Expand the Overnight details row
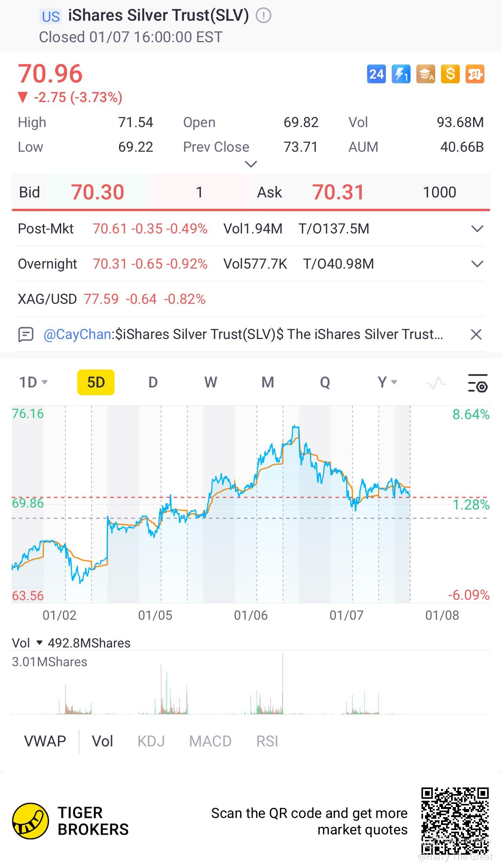The width and height of the screenshot is (502, 868). (477, 264)
